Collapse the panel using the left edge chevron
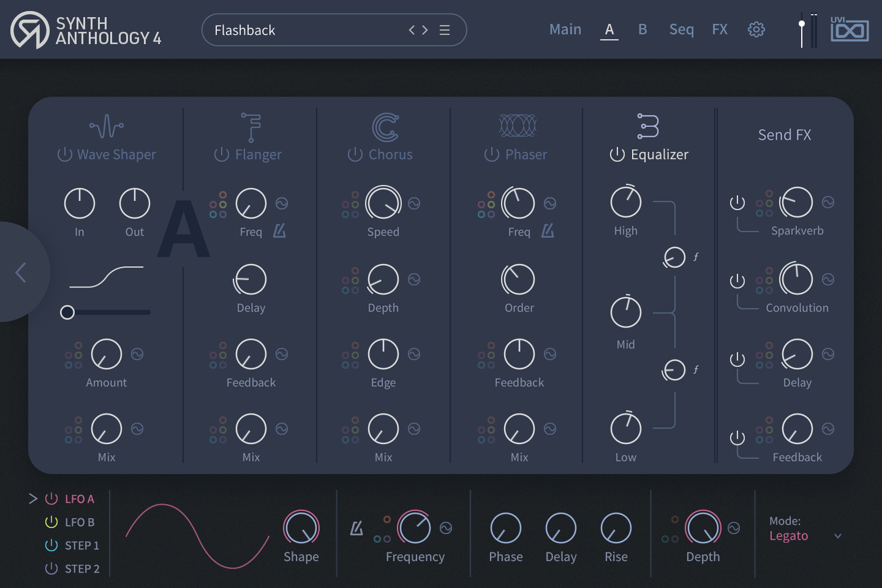The image size is (882, 588). pos(20,273)
